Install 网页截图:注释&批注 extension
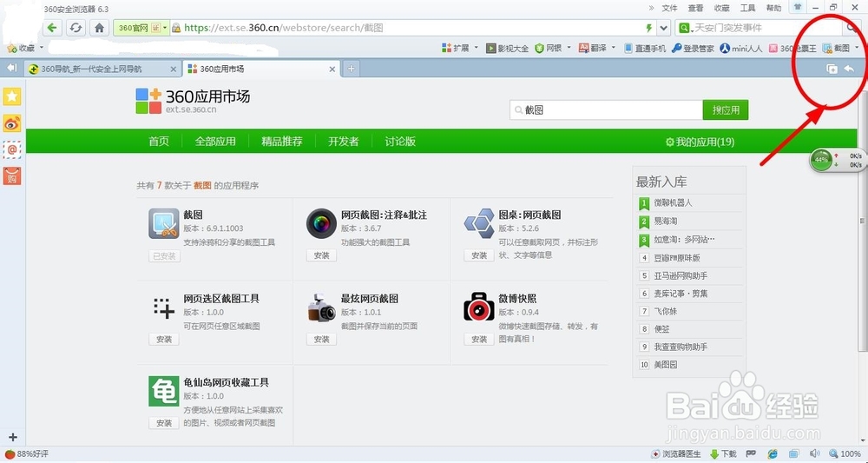The height and width of the screenshot is (463, 868). click(x=322, y=255)
